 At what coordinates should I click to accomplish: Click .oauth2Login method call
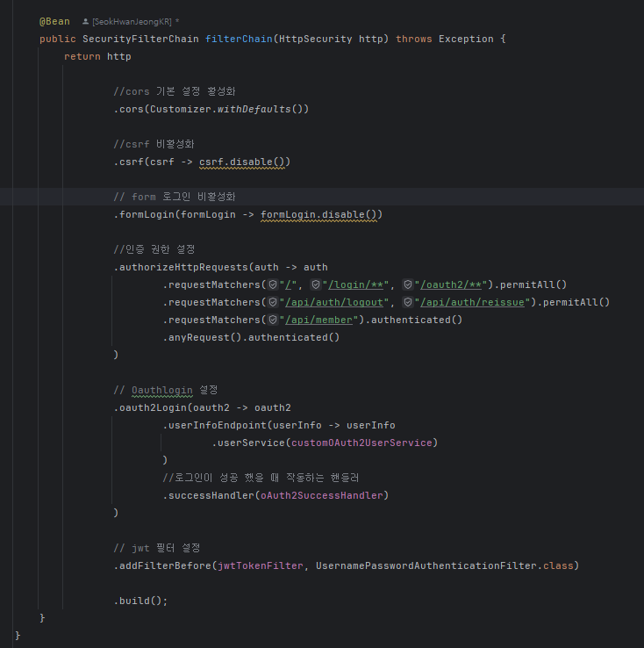[150, 408]
